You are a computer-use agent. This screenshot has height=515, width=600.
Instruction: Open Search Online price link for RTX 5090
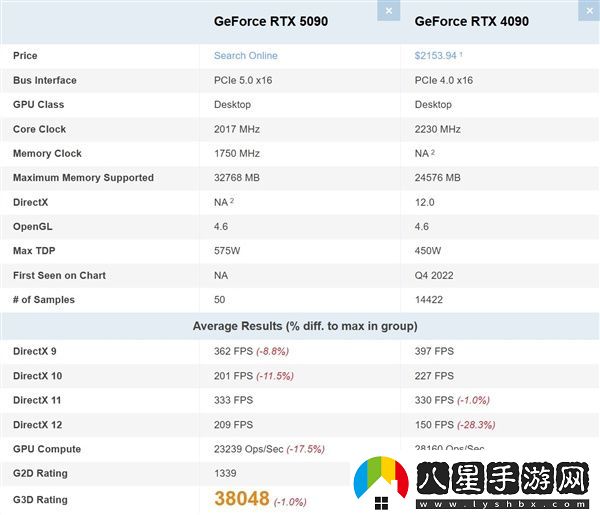[x=246, y=55]
